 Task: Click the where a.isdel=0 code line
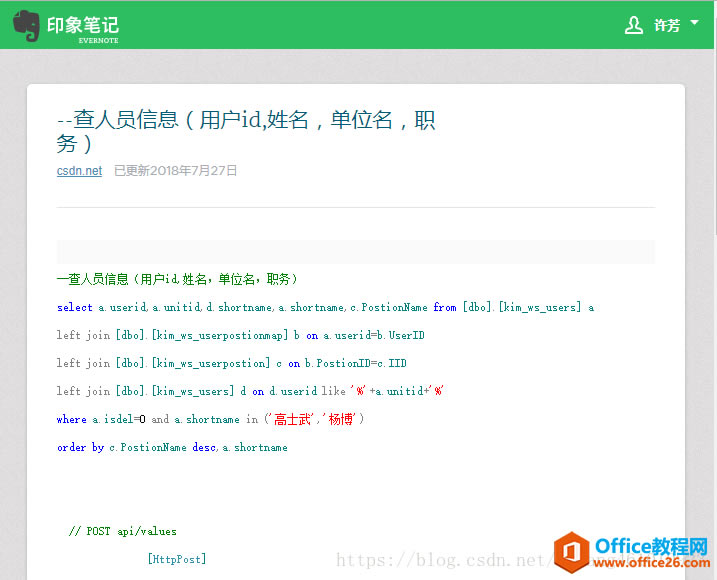coord(210,419)
